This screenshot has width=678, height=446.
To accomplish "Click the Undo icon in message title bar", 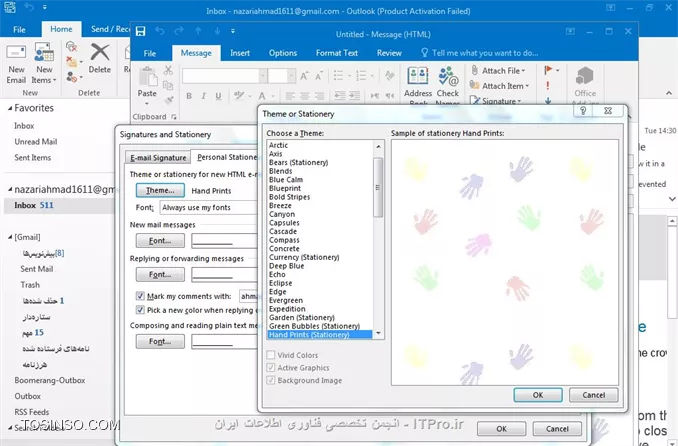I will (160, 31).
